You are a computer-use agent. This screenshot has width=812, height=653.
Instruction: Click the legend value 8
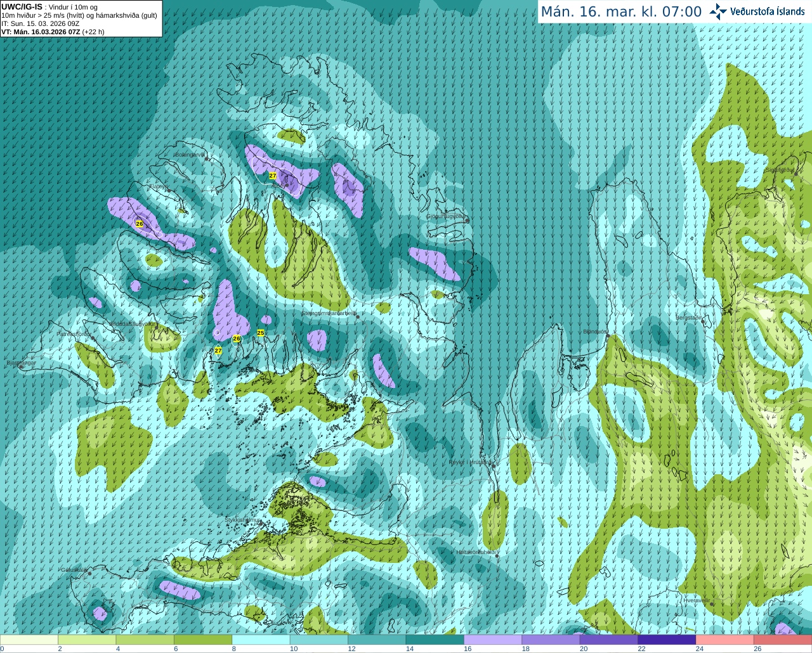(234, 649)
